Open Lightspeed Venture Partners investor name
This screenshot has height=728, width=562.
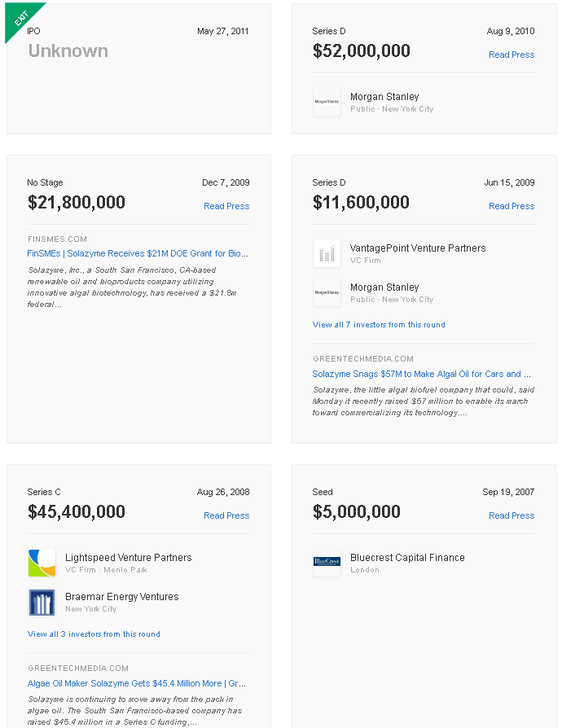tap(128, 557)
